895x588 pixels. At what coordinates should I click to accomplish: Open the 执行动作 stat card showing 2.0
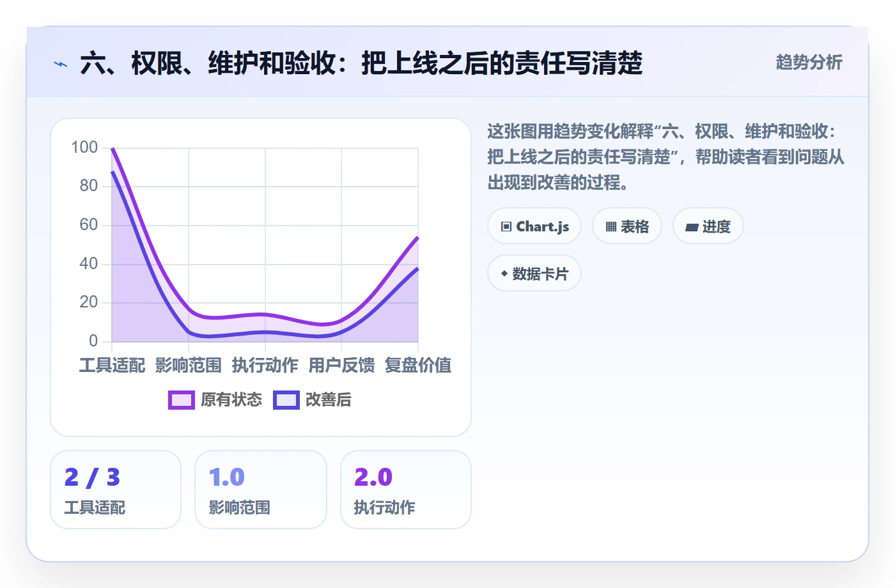[x=406, y=490]
